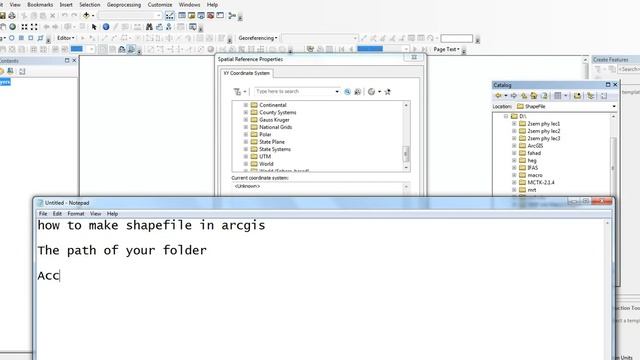Open the ModelBuilder window icon
The image size is (640, 360).
pos(232,16)
